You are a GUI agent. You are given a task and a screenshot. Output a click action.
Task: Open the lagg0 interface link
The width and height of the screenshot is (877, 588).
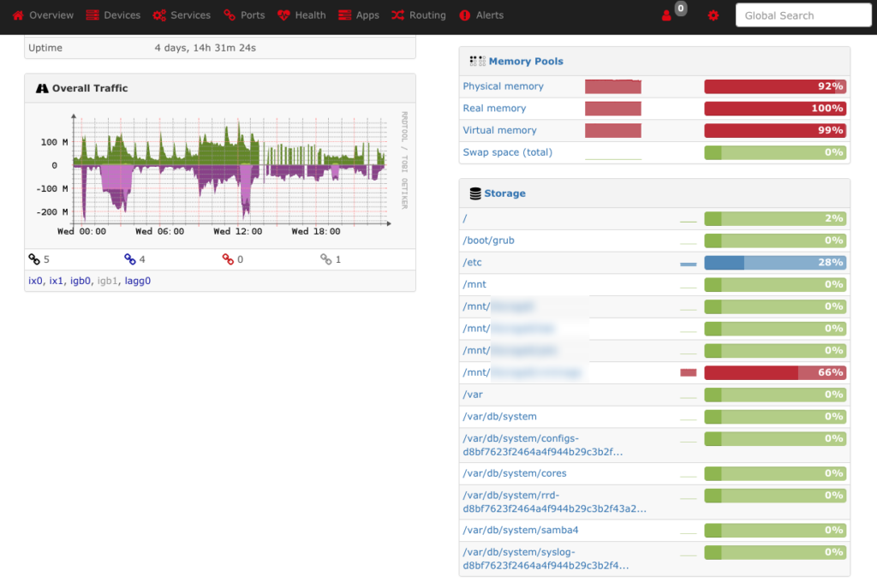[x=138, y=281]
